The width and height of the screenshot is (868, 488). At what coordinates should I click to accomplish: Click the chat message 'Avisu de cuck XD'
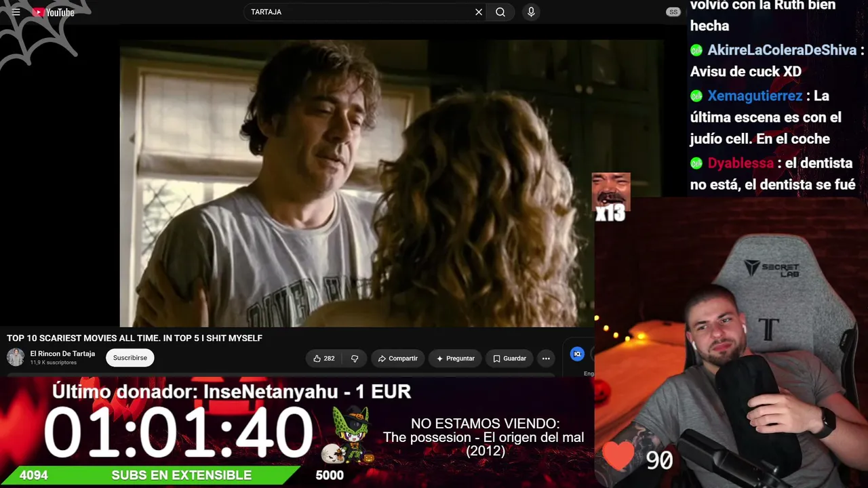(746, 71)
